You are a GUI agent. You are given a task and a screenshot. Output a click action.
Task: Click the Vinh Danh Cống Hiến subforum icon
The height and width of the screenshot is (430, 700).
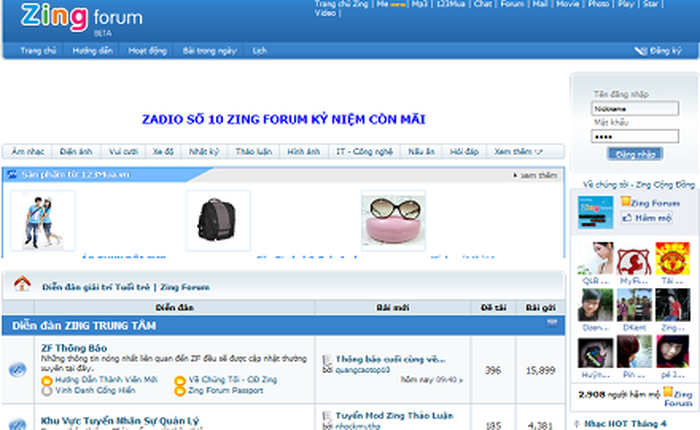click(x=46, y=391)
